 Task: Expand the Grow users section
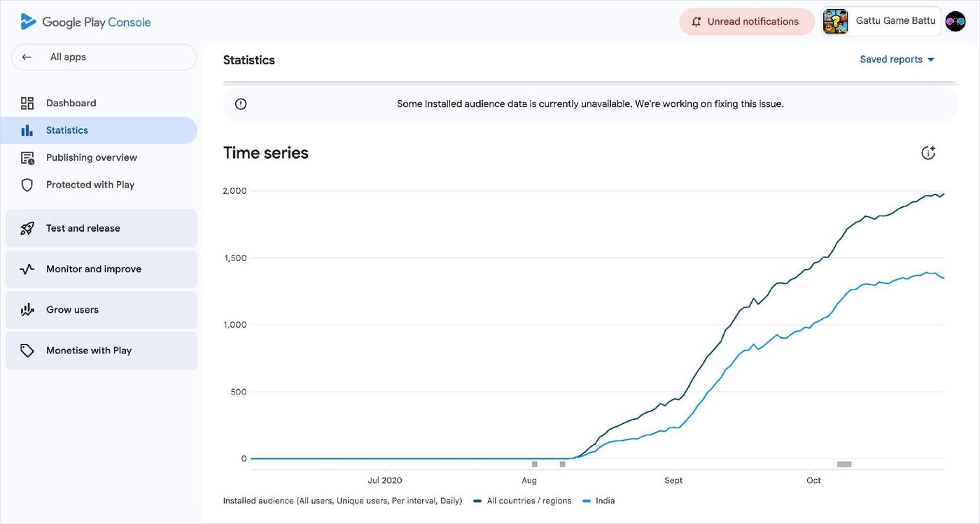(x=101, y=310)
